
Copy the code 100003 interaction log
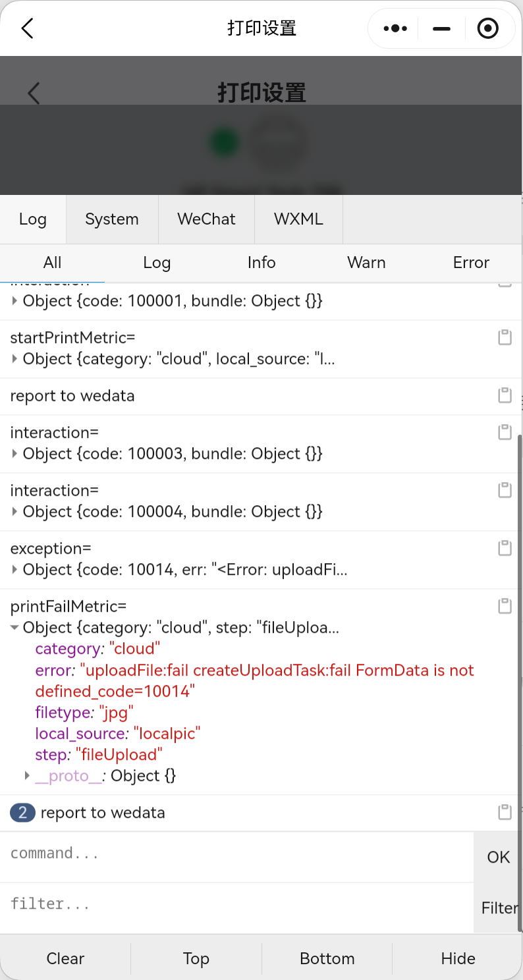(505, 433)
